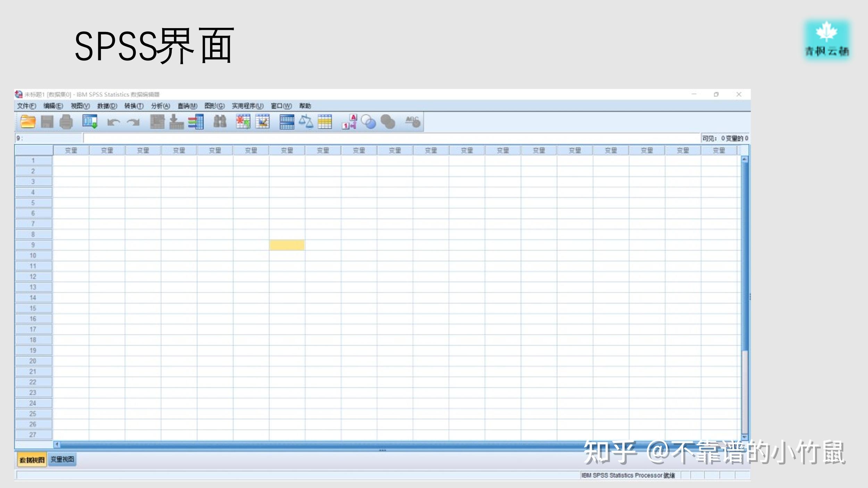Click the Split File toolbar icon
The image size is (868, 488).
(286, 122)
